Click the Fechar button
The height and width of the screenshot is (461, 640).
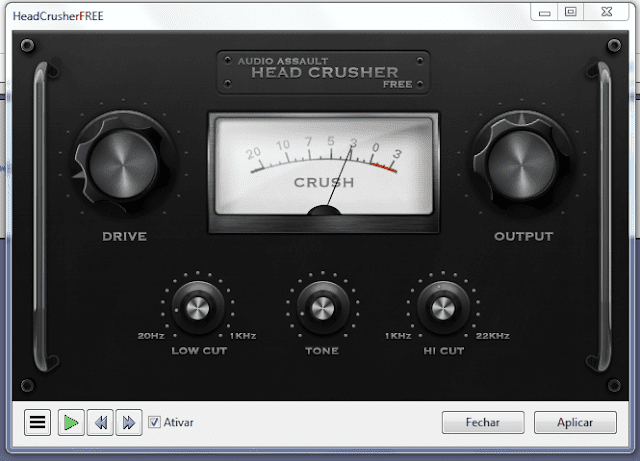click(483, 422)
